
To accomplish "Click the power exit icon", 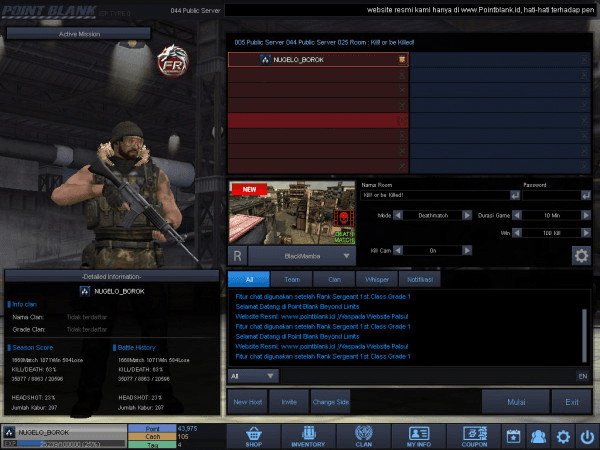I will (587, 437).
